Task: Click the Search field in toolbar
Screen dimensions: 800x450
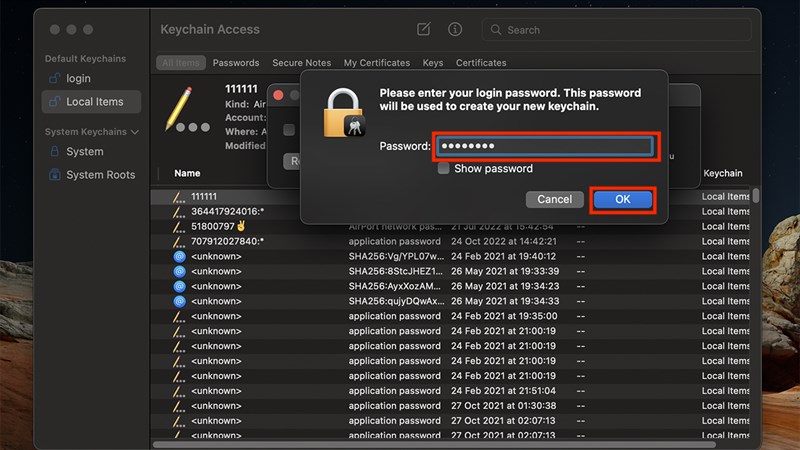Action: (616, 30)
